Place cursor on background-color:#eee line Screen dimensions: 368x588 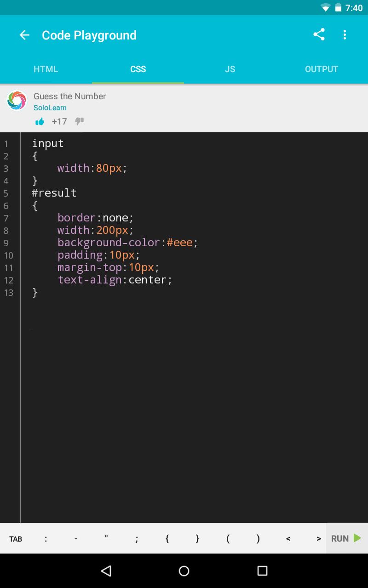[x=127, y=243]
